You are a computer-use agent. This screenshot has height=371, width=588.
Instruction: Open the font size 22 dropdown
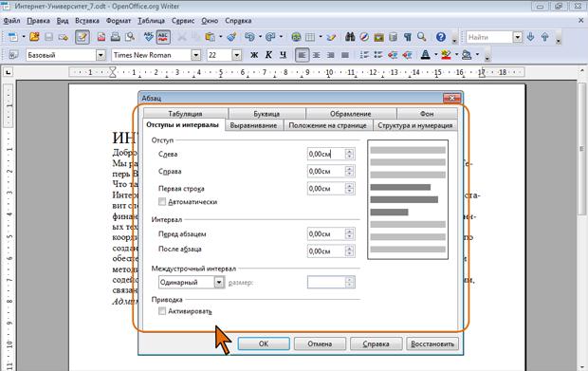pos(236,55)
